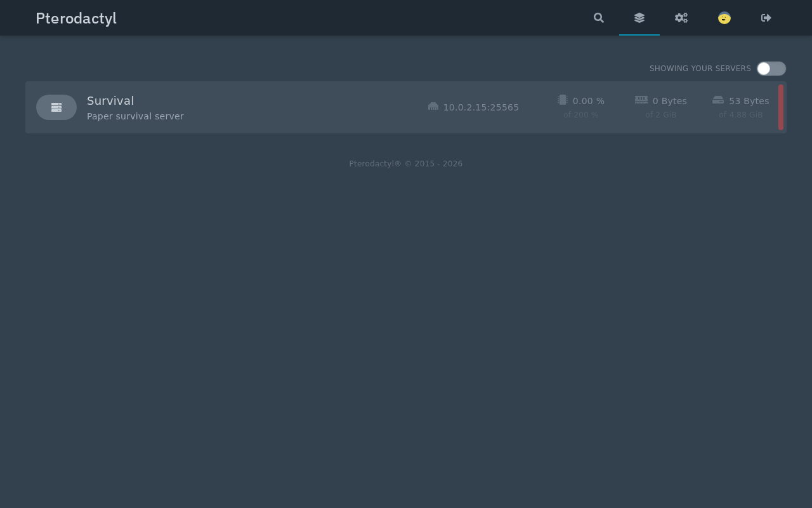Click the "Showing your servers" label
The height and width of the screenshot is (508, 812).
pyautogui.click(x=700, y=69)
